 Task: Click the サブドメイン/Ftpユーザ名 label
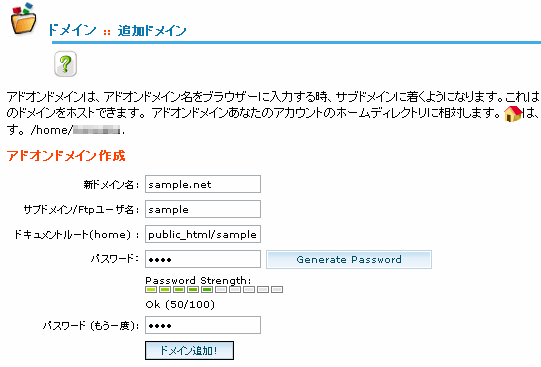[x=81, y=209]
